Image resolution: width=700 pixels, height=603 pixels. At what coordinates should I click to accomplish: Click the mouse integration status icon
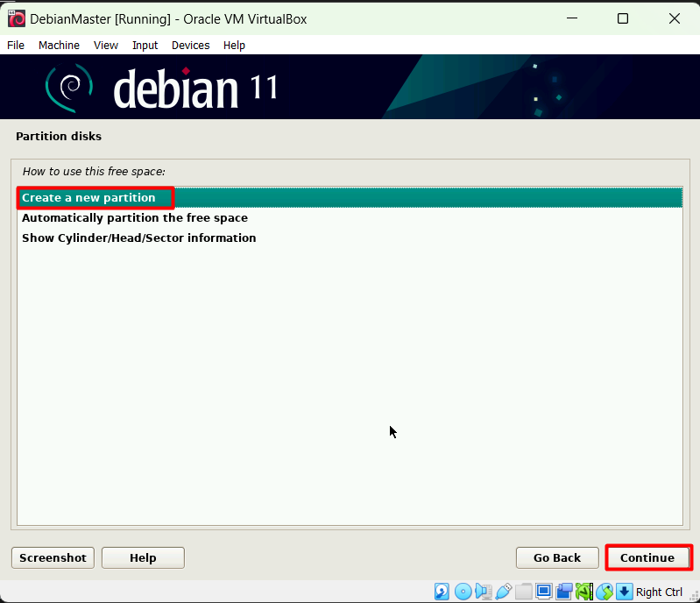pyautogui.click(x=605, y=592)
